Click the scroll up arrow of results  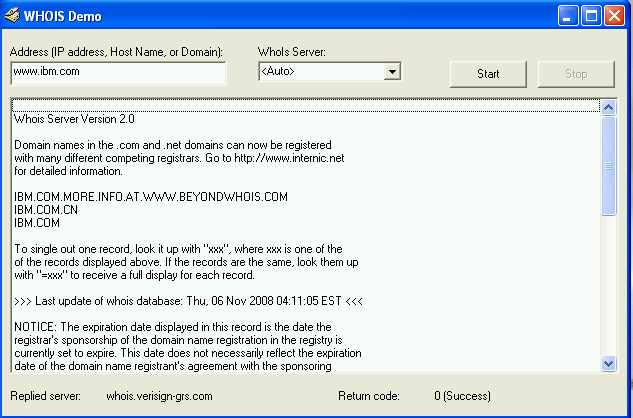[608, 107]
